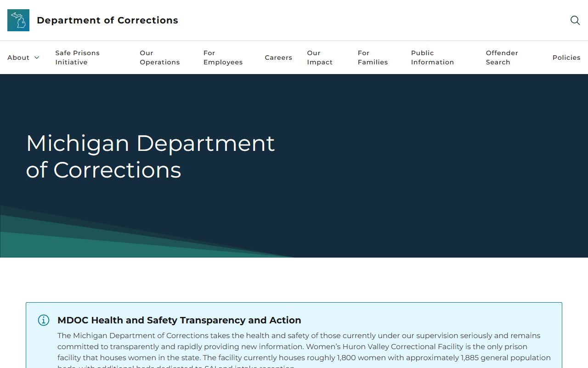The height and width of the screenshot is (368, 588).
Task: Expand the About menu chevron
Action: (x=37, y=57)
